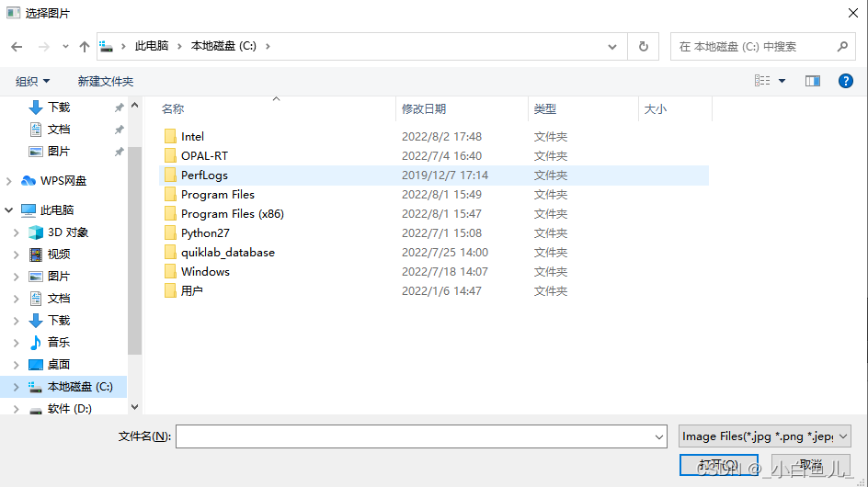Open help with the question mark icon
The height and width of the screenshot is (487, 868).
pos(845,81)
